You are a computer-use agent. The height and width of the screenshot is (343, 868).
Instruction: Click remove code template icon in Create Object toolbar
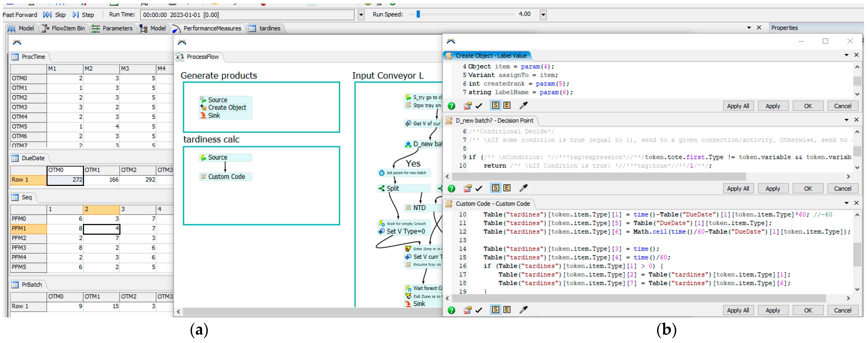pyautogui.click(x=467, y=106)
